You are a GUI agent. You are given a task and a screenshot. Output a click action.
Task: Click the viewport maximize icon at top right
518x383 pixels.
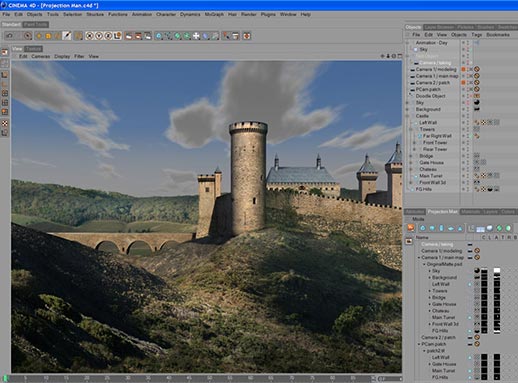400,56
